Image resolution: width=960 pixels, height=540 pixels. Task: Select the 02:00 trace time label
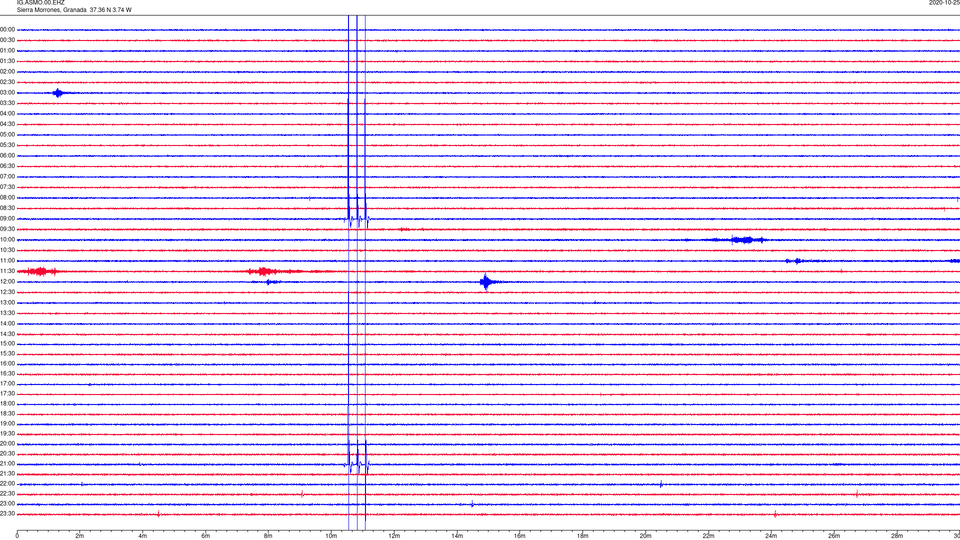(7, 72)
